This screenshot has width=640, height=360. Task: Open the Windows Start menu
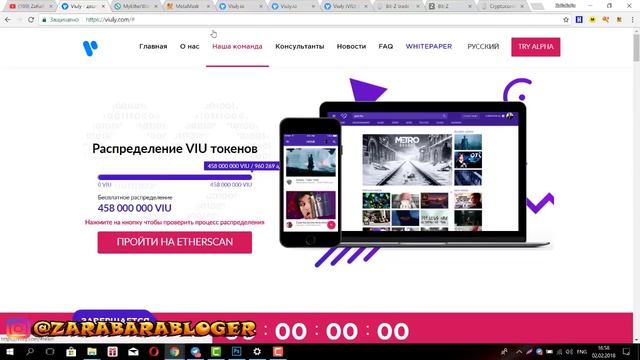click(9, 351)
